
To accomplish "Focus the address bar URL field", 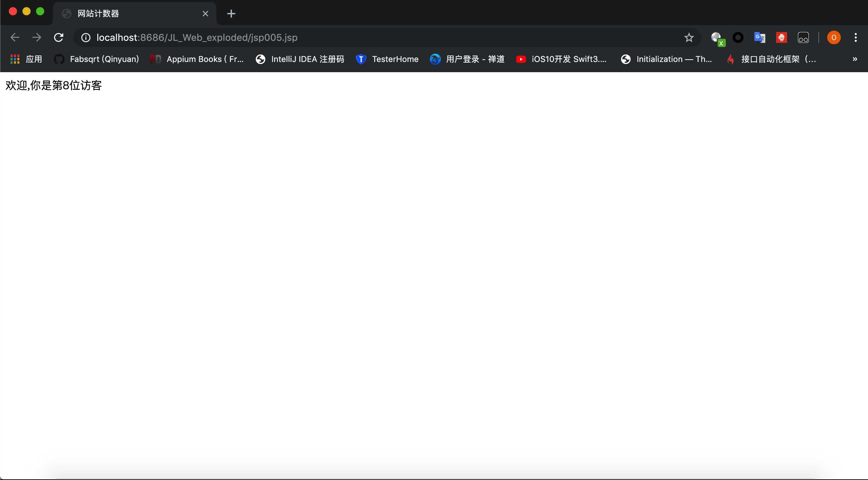I will (388, 37).
